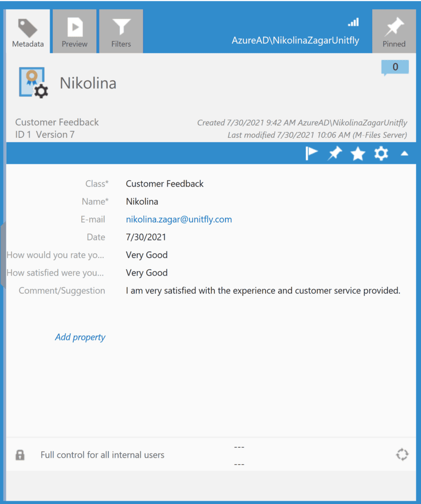The height and width of the screenshot is (504, 421).
Task: Change the 'How satisfied were you...' value
Action: click(x=147, y=273)
